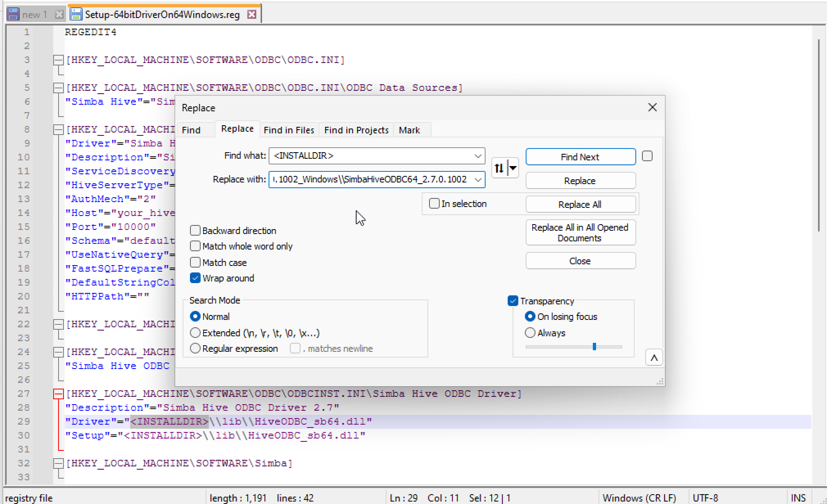827x504 pixels.
Task: Toggle the '. matches newline' checkbox
Action: pyautogui.click(x=295, y=349)
